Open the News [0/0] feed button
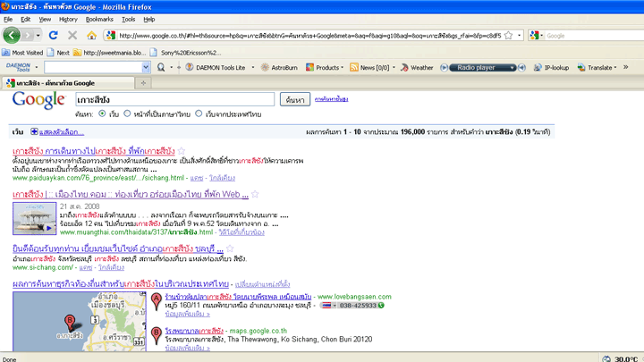 [x=369, y=68]
